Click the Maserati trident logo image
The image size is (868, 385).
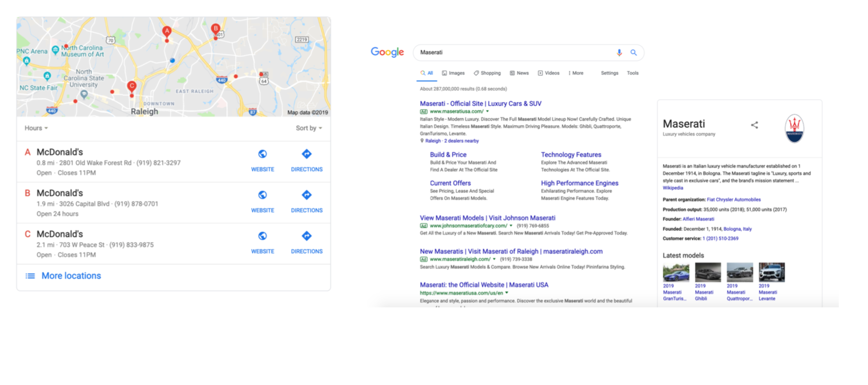tap(794, 128)
